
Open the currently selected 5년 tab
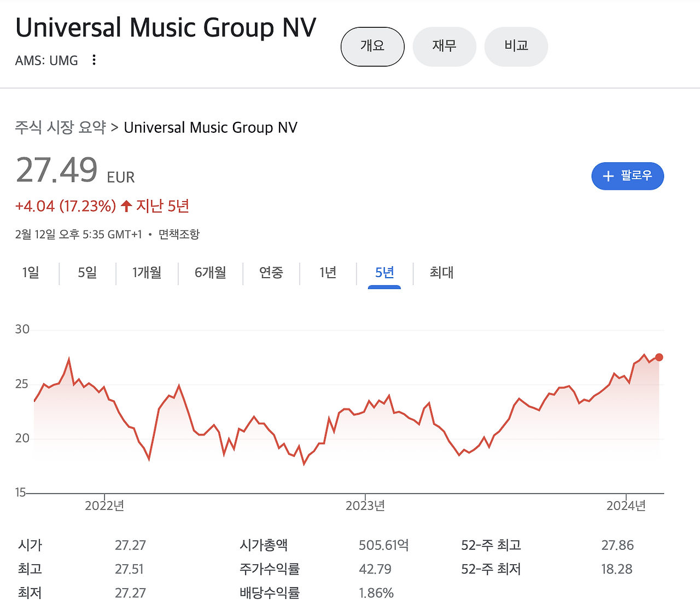pos(384,273)
